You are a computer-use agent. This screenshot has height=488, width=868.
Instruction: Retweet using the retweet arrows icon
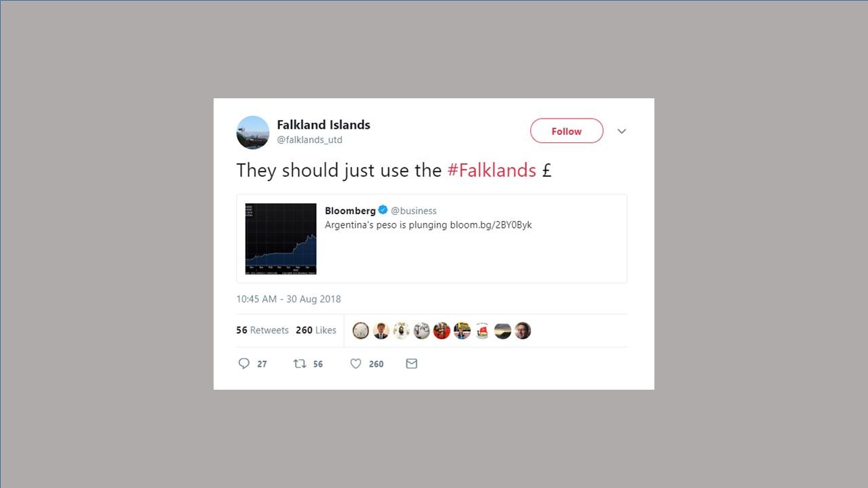click(300, 364)
